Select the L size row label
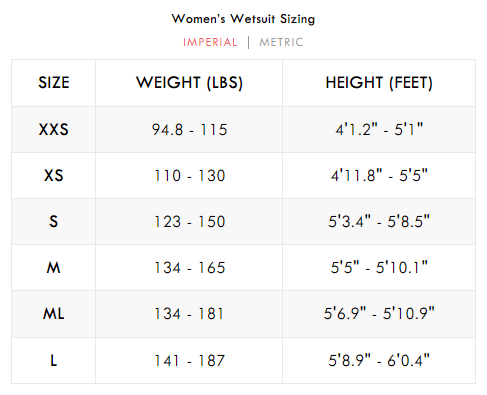Image resolution: width=487 pixels, height=395 pixels. [x=54, y=360]
